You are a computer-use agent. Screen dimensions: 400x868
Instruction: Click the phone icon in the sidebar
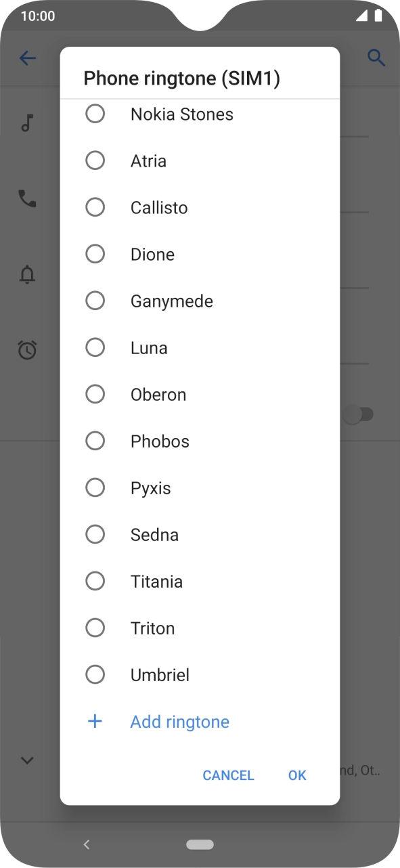(x=27, y=198)
